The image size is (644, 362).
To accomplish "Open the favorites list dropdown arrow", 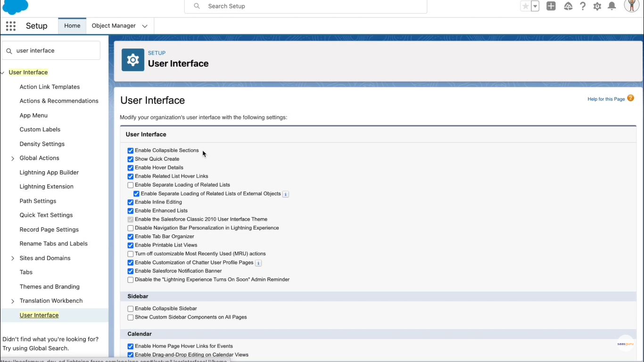I will [x=535, y=6].
